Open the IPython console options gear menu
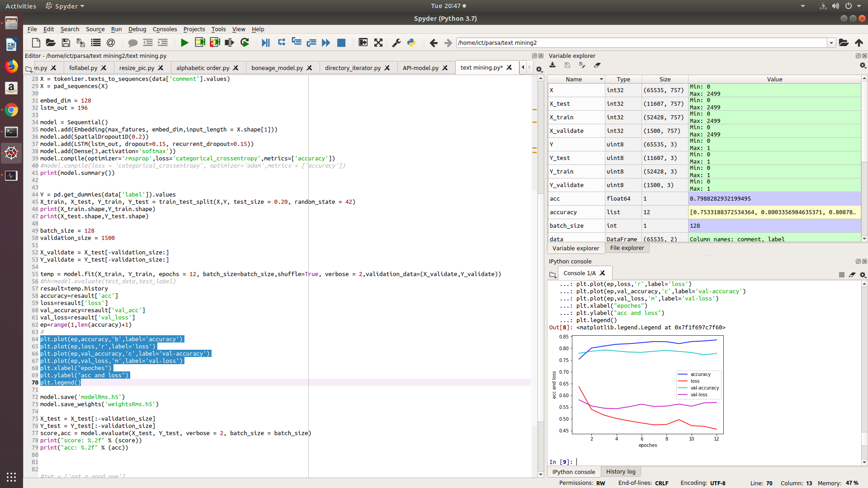Screen dimensions: 868x488 coord(863,275)
